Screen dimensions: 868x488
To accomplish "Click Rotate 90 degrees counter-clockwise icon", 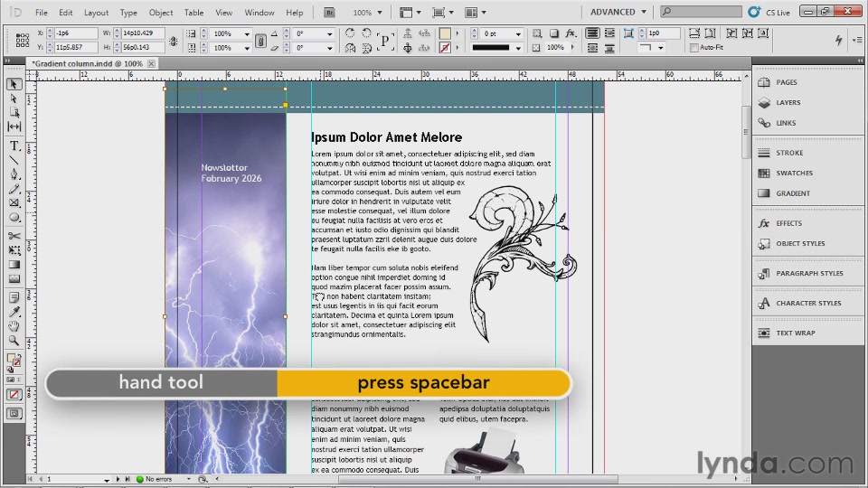I will [366, 33].
